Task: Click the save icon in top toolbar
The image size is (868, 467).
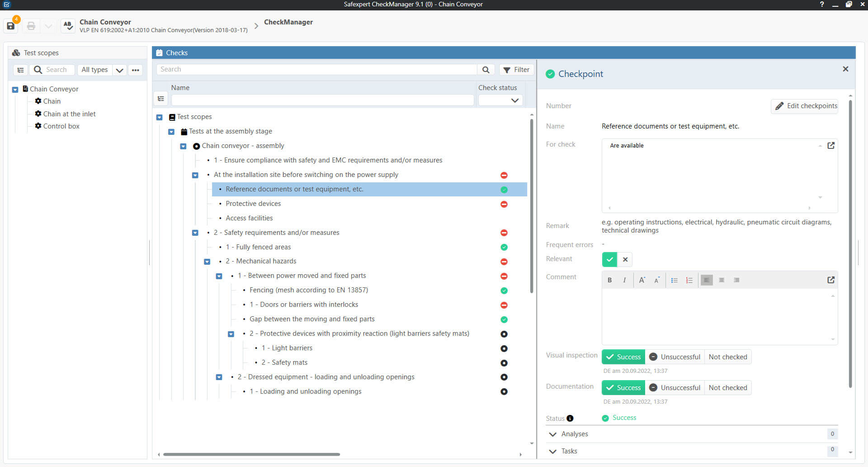Action: click(x=11, y=26)
